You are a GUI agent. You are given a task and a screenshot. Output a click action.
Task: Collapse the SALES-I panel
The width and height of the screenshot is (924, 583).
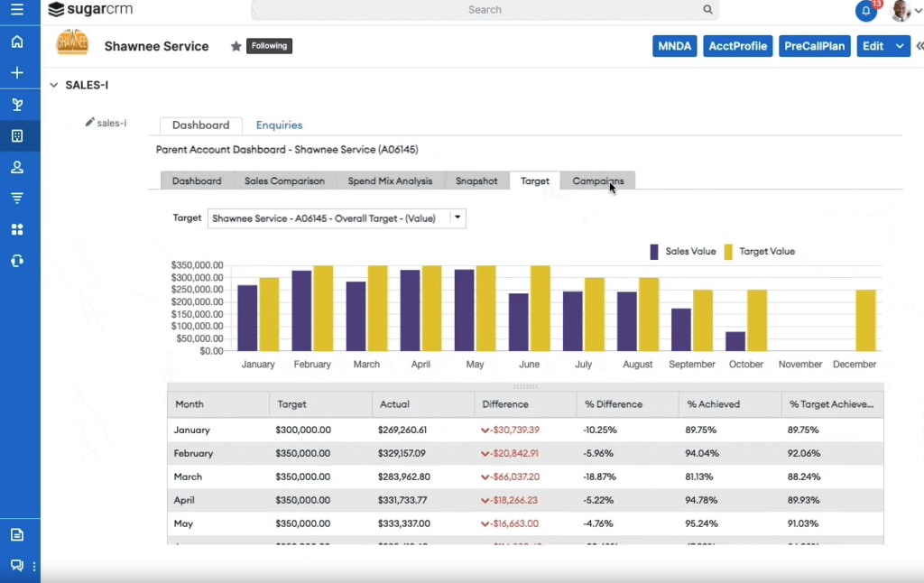54,86
